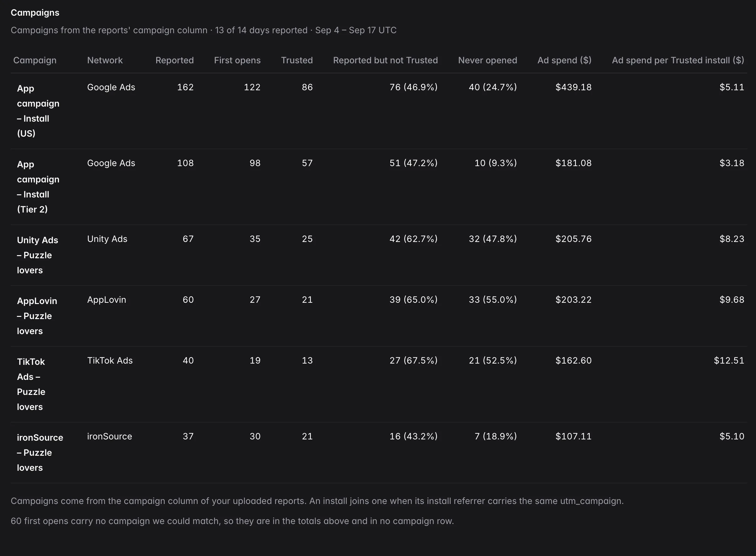Screen dimensions: 756x556
Task: Click the Reported column header
Action: tap(174, 60)
